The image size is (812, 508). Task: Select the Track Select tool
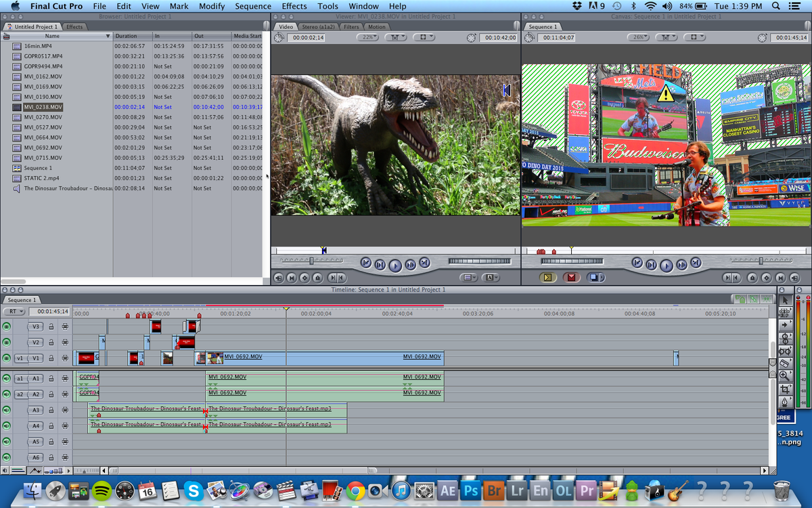point(785,325)
